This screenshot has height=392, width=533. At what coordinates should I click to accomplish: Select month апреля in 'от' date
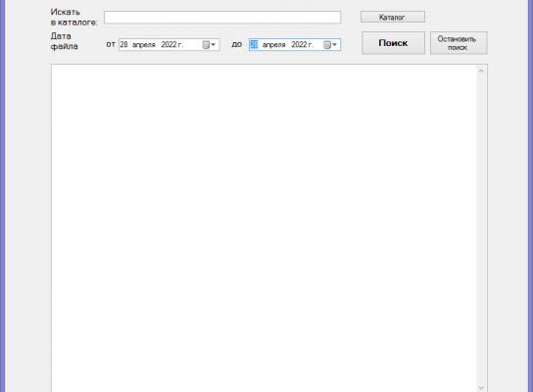pyautogui.click(x=143, y=45)
